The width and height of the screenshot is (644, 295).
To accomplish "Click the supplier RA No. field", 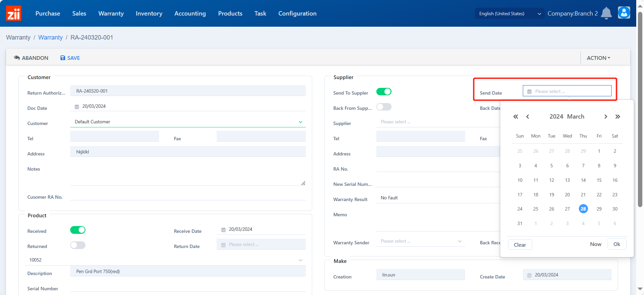I will [x=438, y=167].
